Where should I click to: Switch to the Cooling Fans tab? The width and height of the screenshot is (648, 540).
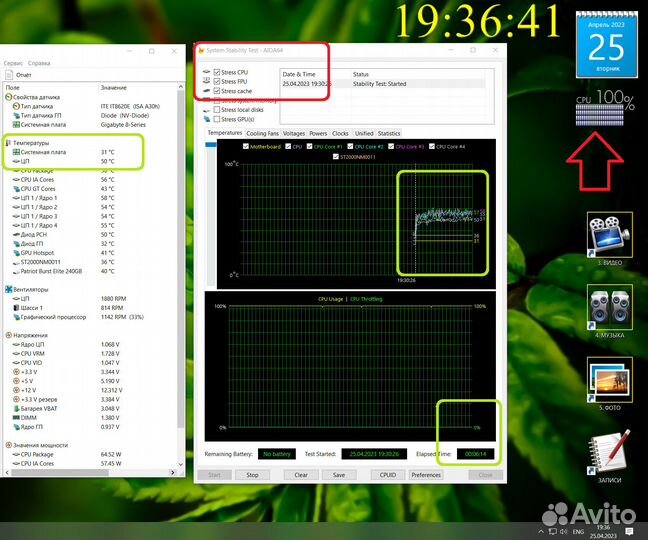262,133
